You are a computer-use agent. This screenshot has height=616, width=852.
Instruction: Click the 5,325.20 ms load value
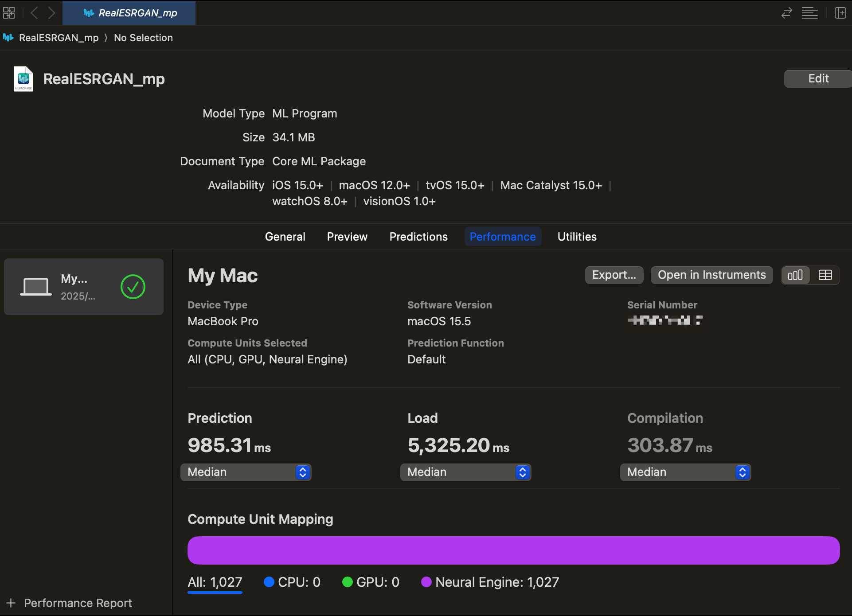pyautogui.click(x=458, y=445)
